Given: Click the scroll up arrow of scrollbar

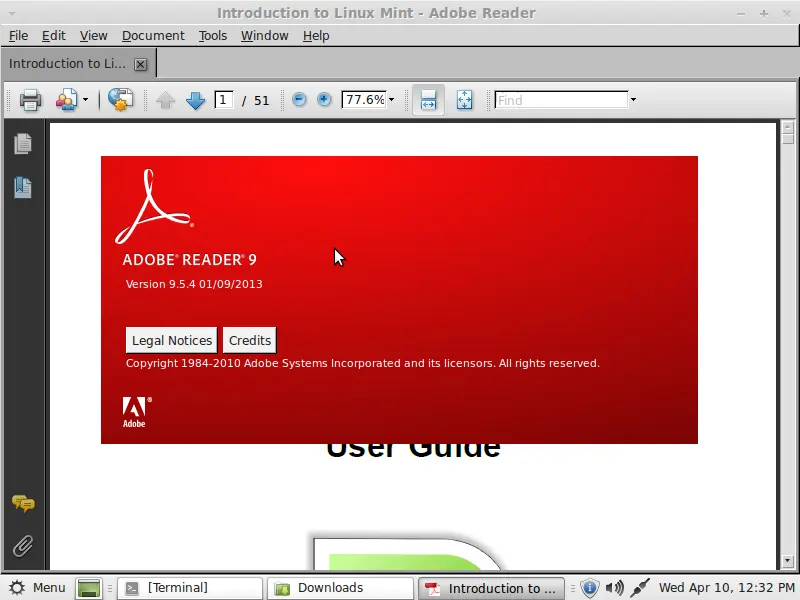Looking at the screenshot, I should click(788, 127).
